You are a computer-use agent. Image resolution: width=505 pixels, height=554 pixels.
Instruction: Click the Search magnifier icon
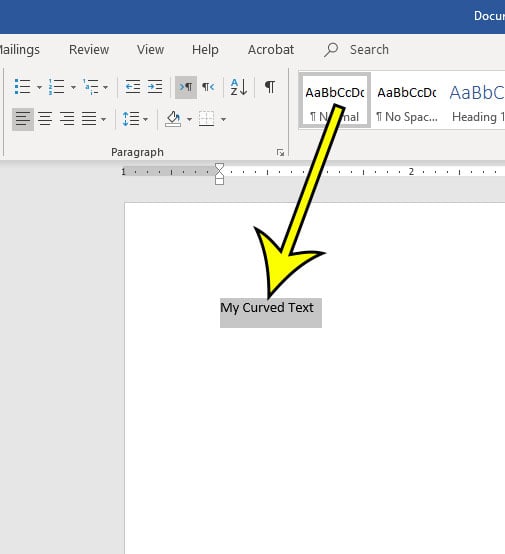tap(331, 50)
